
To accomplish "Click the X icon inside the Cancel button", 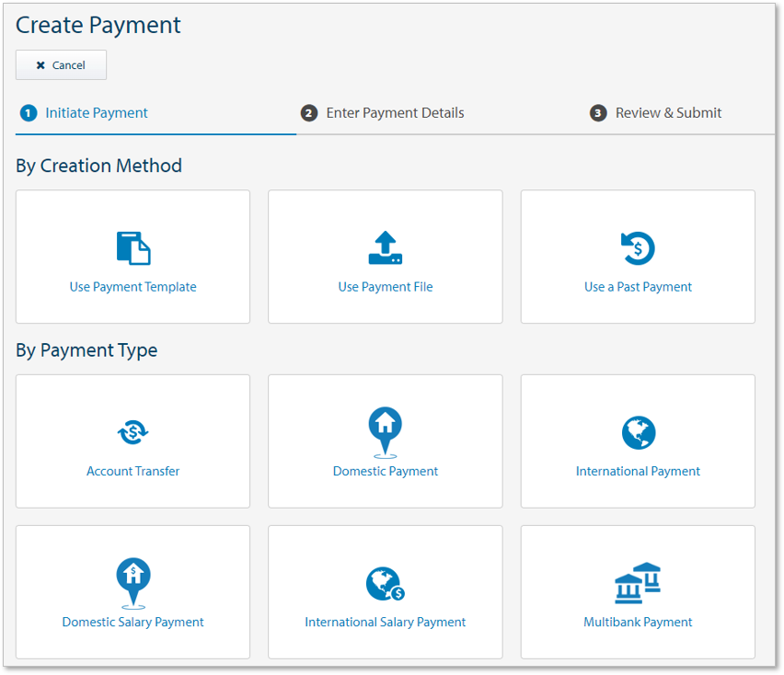I will click(40, 64).
